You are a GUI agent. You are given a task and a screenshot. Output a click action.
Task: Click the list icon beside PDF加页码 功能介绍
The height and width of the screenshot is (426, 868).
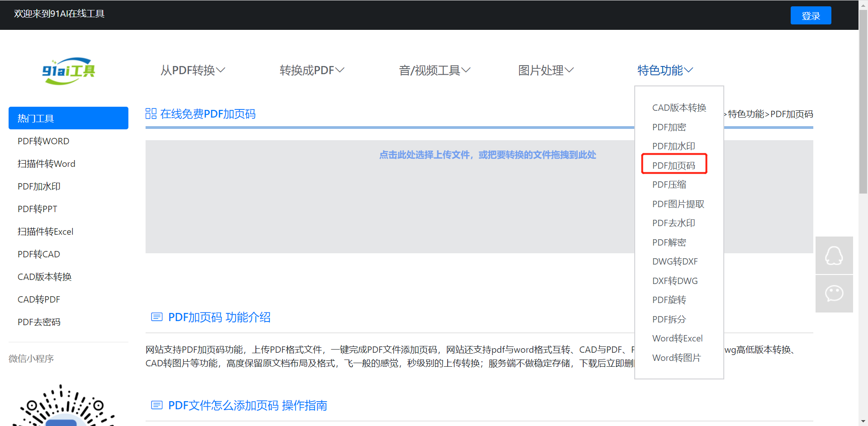coord(156,317)
